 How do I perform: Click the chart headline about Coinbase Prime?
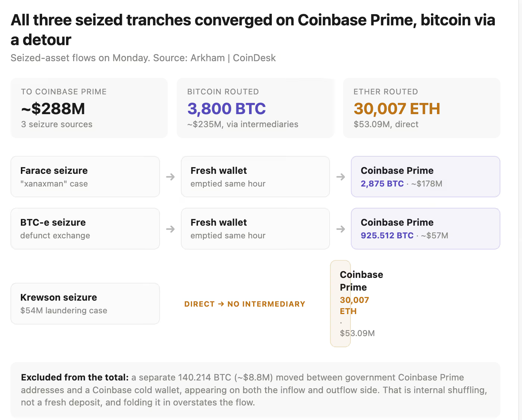pyautogui.click(x=253, y=30)
